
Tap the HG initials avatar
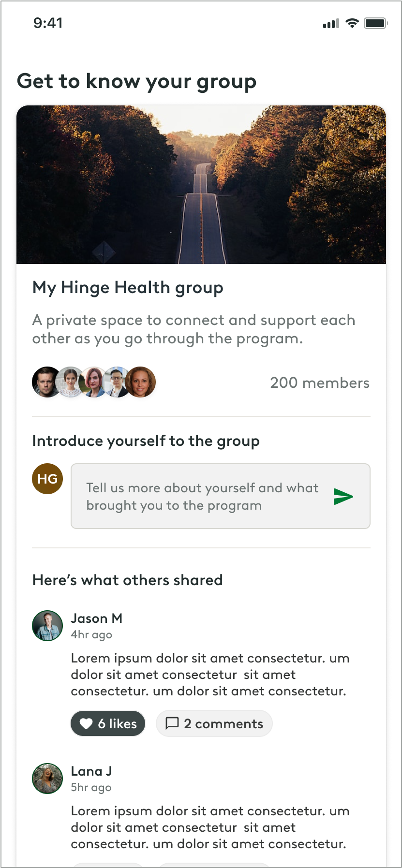(x=47, y=479)
